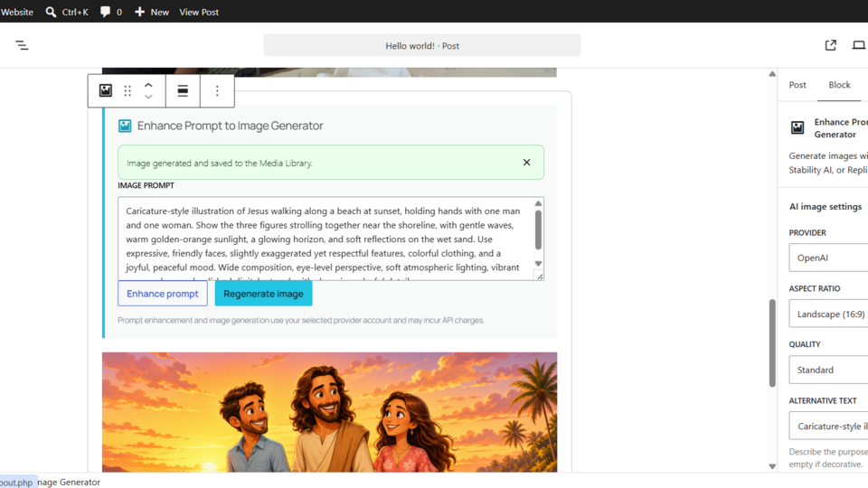
Task: Switch to the Post sidebar tab
Action: coord(797,85)
